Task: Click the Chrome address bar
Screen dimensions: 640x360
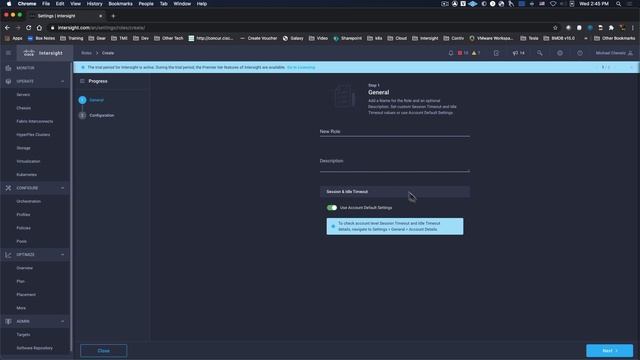Action: click(302, 28)
